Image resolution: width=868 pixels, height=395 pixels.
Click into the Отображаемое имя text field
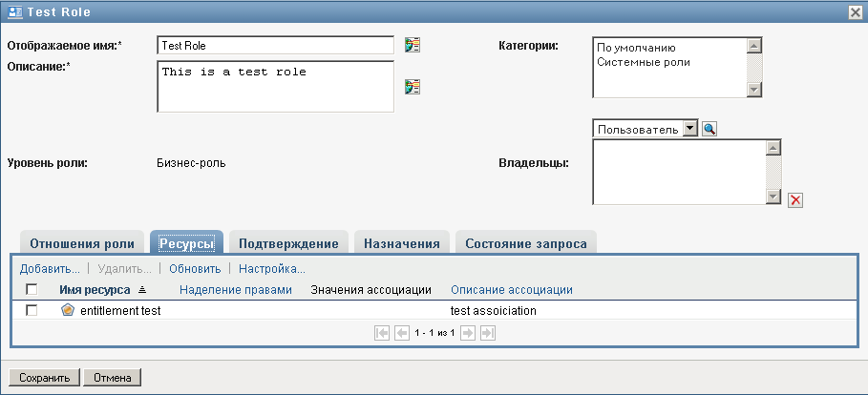(275, 45)
